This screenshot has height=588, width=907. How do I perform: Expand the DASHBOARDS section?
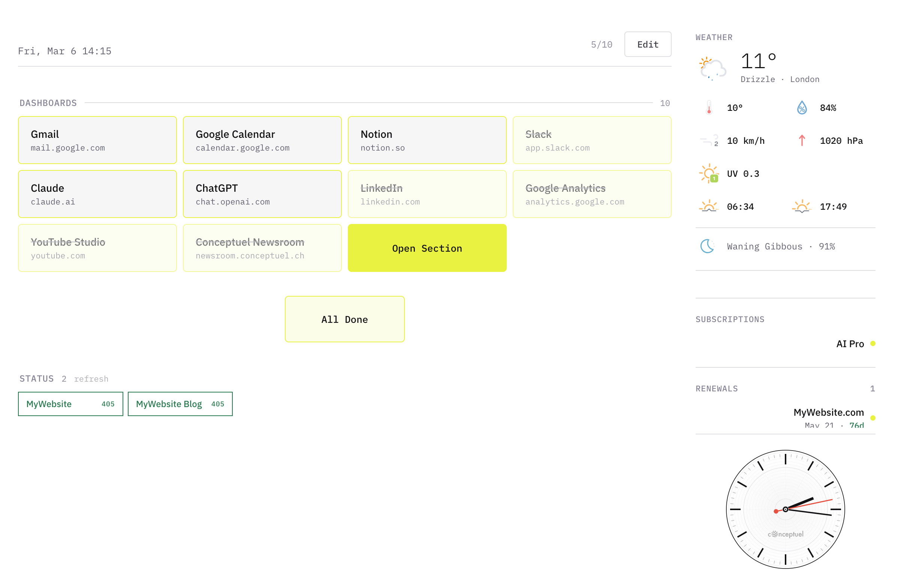pyautogui.click(x=48, y=103)
